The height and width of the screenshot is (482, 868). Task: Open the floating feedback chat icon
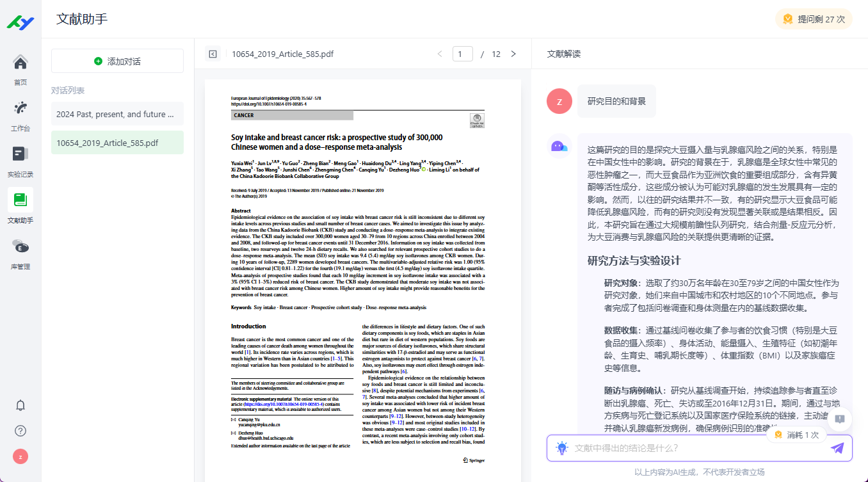coord(839,419)
